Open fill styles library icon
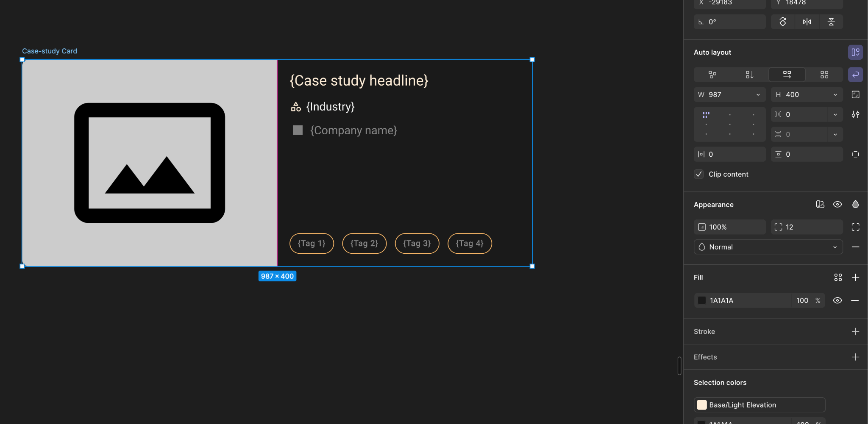 point(838,277)
